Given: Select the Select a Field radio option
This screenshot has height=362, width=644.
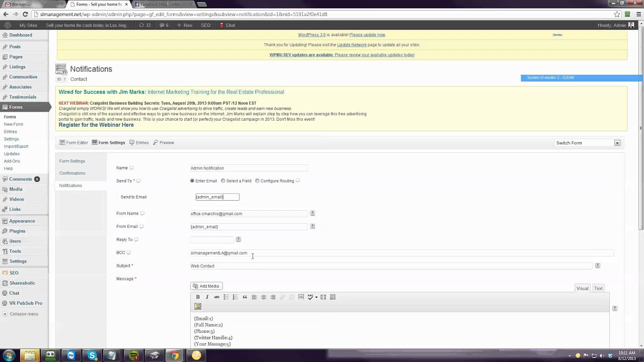Looking at the screenshot, I should [223, 181].
